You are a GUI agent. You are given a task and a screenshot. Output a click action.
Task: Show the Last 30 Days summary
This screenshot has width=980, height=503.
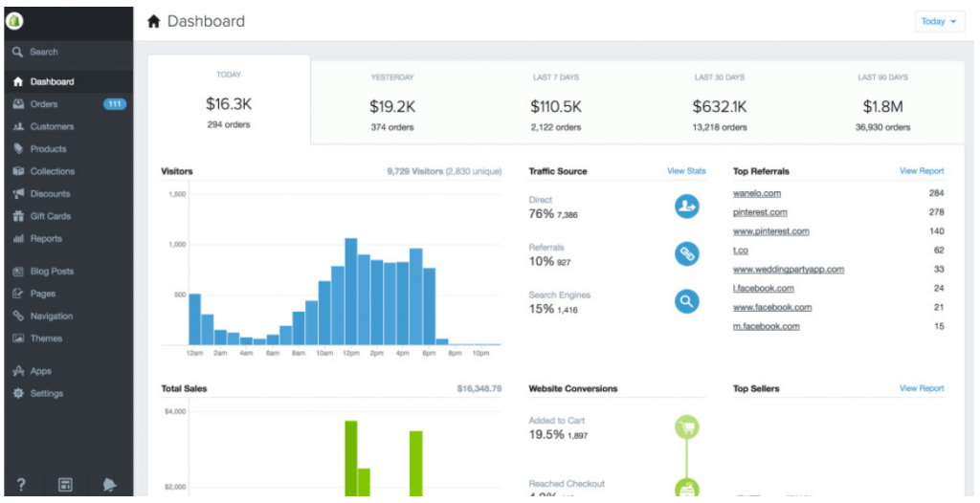pos(719,102)
